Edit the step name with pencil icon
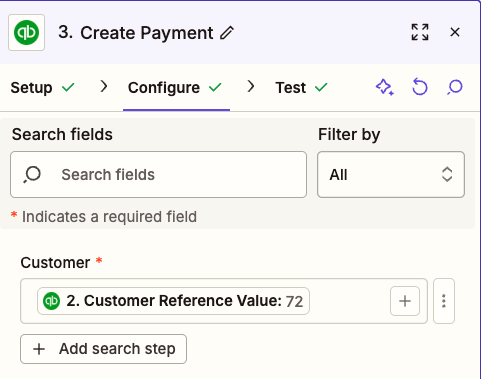This screenshot has width=481, height=379. tap(227, 33)
